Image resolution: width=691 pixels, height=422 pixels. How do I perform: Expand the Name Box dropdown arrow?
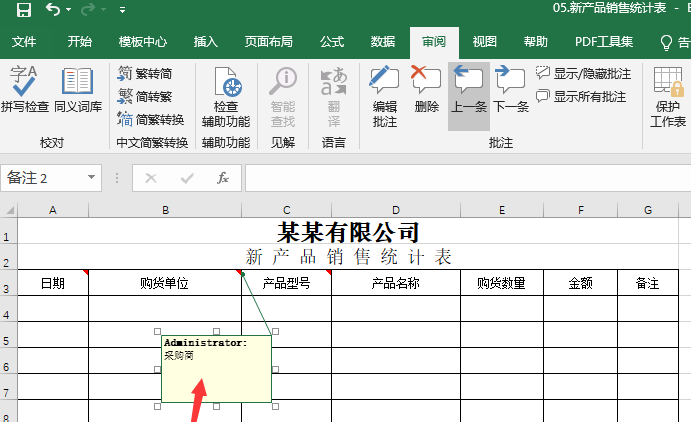(91, 178)
